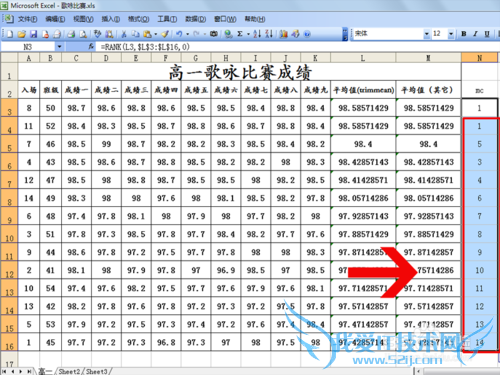This screenshot has height=375, width=500.
Task: Click the header cell 平均值(trimmean)
Action: [x=363, y=90]
